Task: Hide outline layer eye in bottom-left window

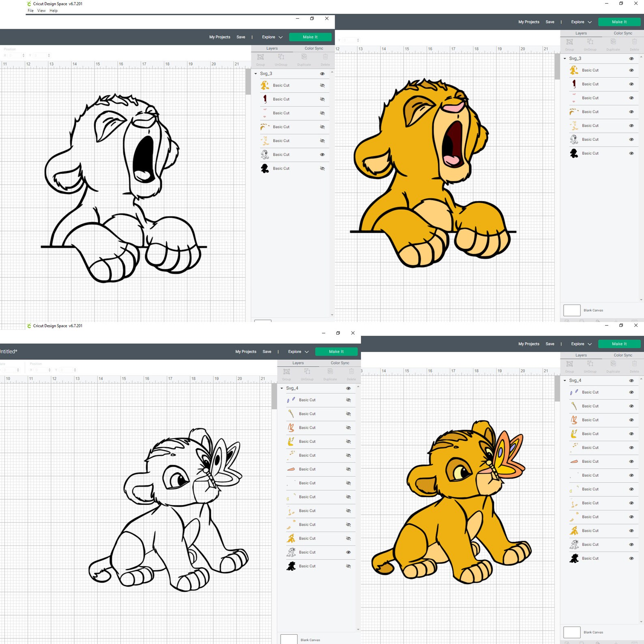Action: 348,552
